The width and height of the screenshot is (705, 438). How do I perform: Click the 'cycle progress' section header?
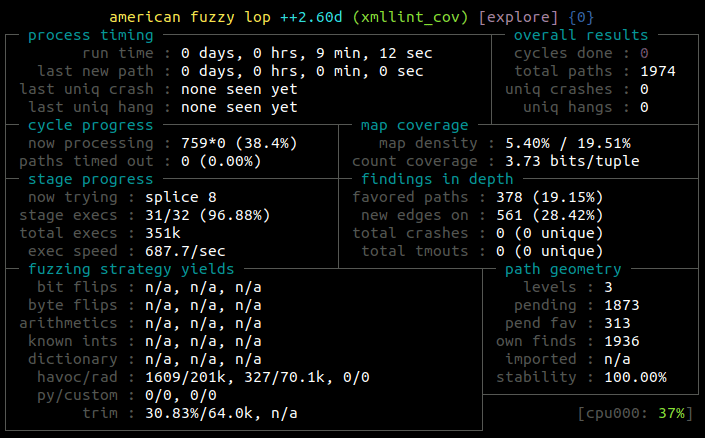pyautogui.click(x=91, y=125)
